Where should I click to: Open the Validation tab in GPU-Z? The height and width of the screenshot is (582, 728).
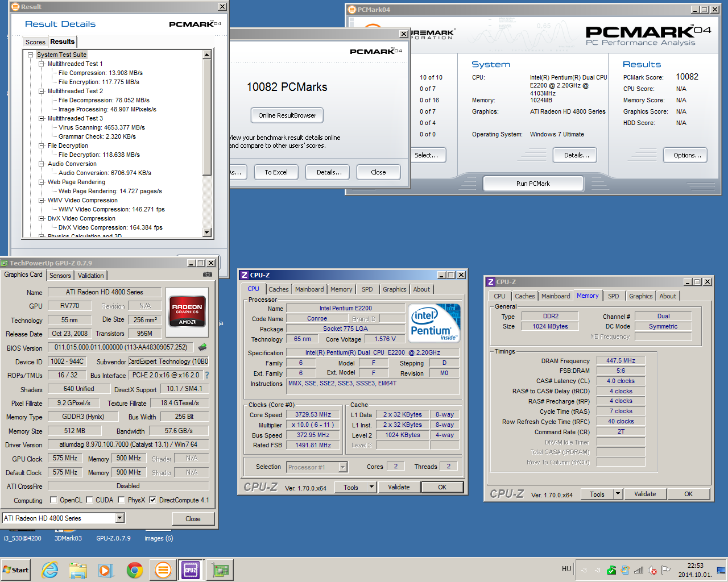(x=91, y=276)
